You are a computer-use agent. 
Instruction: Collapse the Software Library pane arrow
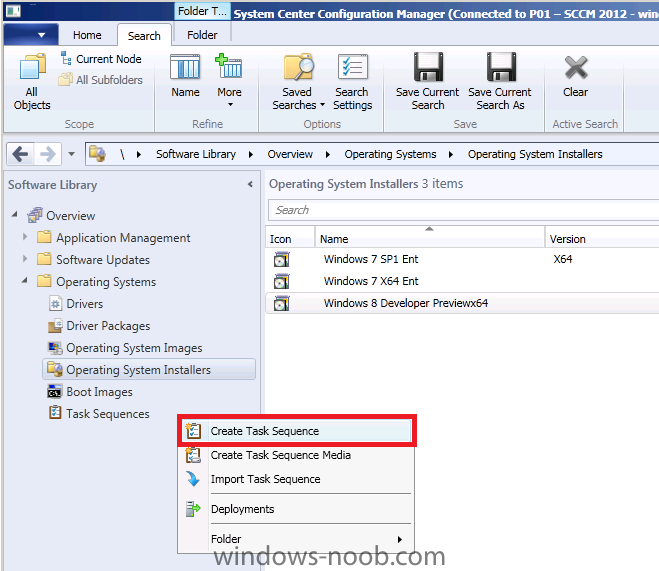click(x=250, y=184)
